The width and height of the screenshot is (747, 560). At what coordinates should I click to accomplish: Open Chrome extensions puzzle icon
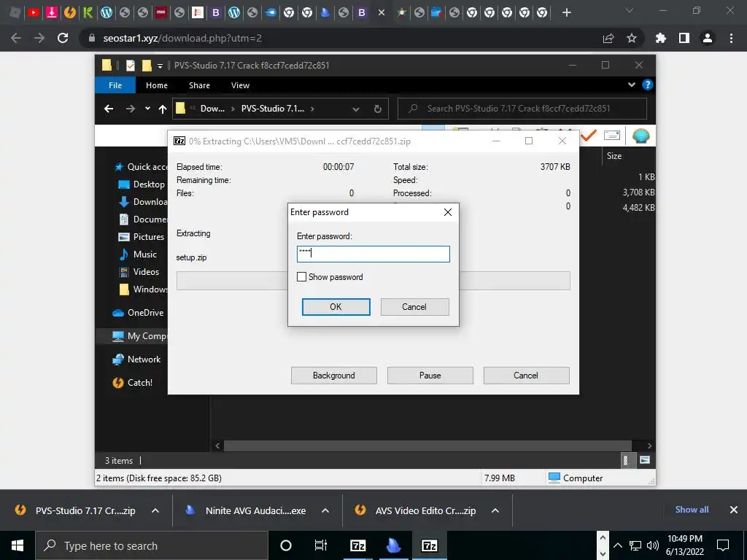(x=661, y=38)
